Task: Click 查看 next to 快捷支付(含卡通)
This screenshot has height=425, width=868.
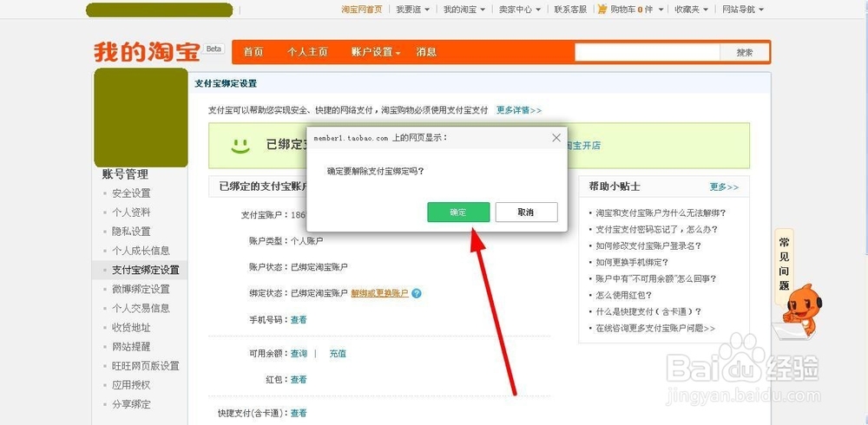Action: coord(299,413)
